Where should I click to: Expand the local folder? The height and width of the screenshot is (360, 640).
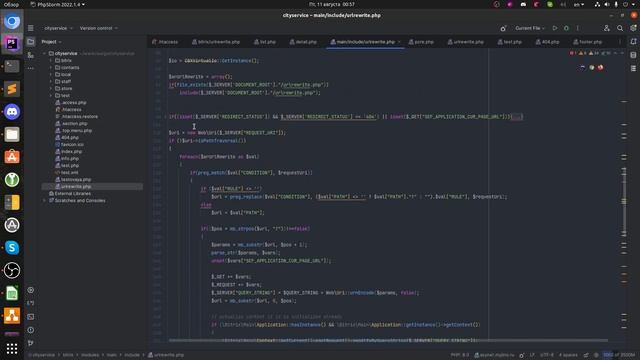point(51,74)
